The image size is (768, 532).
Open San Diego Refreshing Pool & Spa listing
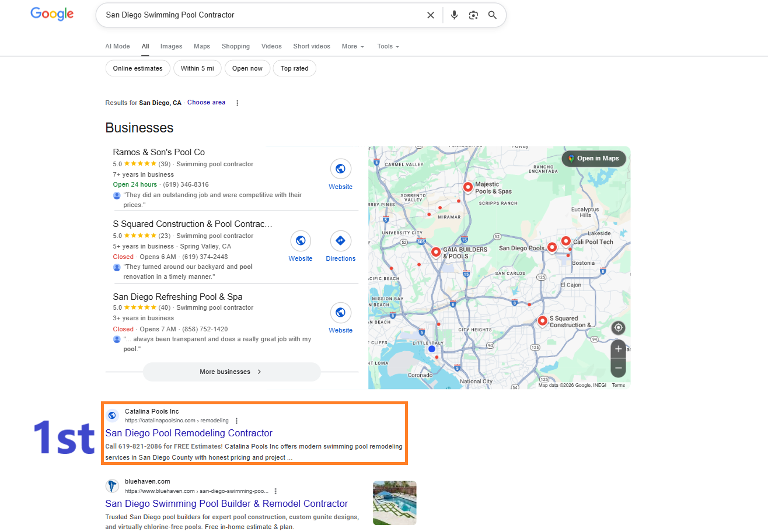(177, 297)
